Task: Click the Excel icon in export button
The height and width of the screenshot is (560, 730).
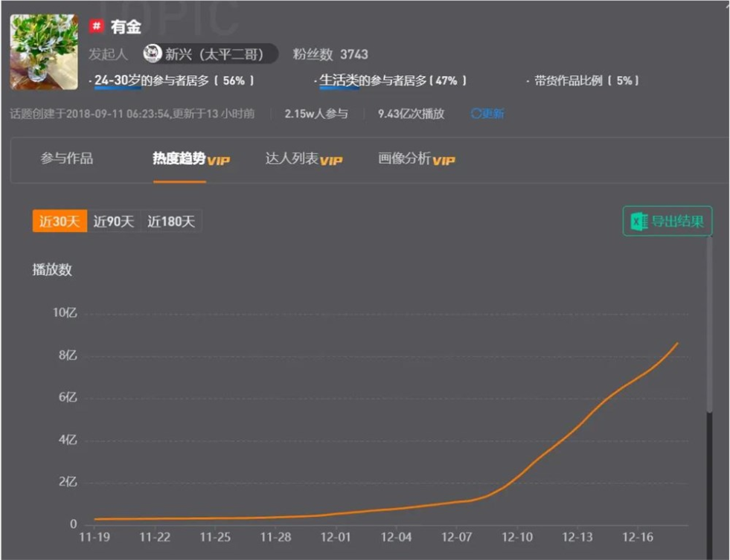Action: click(638, 222)
